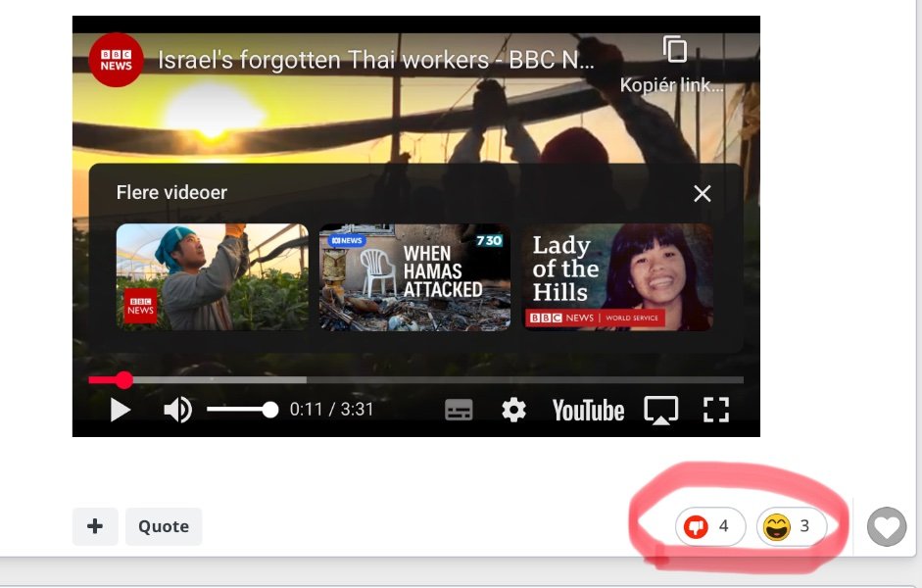Play the BBC News video
Viewport: 922px width, 588px height.
tap(121, 410)
